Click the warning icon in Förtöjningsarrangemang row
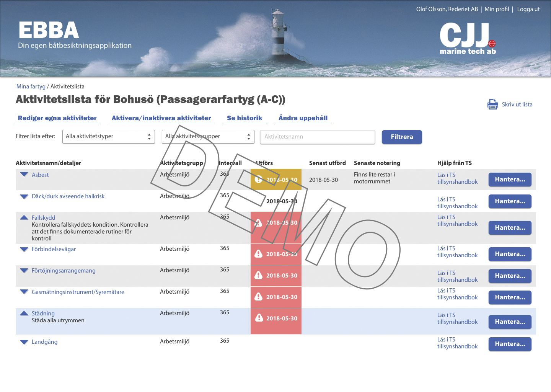Screen dimensions: 551x392 coord(259,275)
